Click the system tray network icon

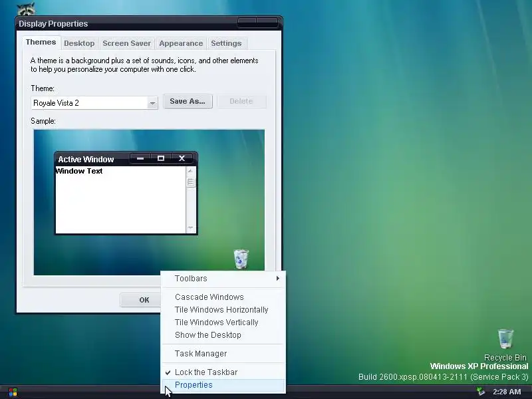click(481, 392)
